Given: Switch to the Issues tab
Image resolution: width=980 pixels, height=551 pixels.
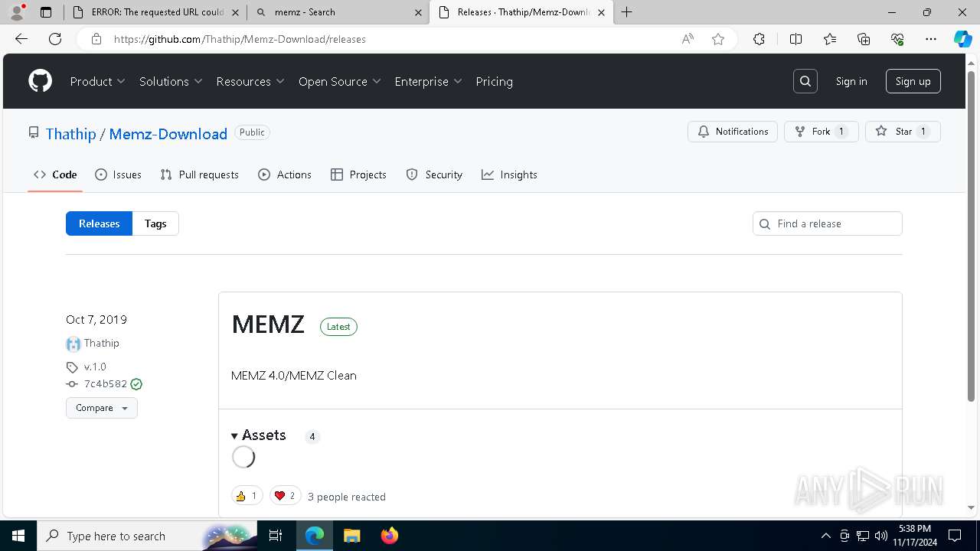Looking at the screenshot, I should tap(118, 174).
